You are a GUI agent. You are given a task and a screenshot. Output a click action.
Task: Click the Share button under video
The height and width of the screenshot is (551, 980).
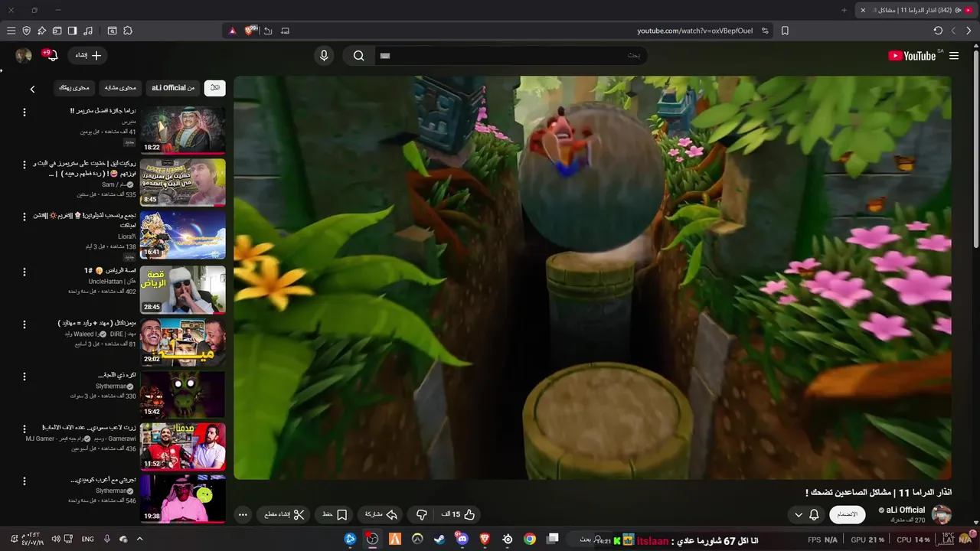coord(381,515)
